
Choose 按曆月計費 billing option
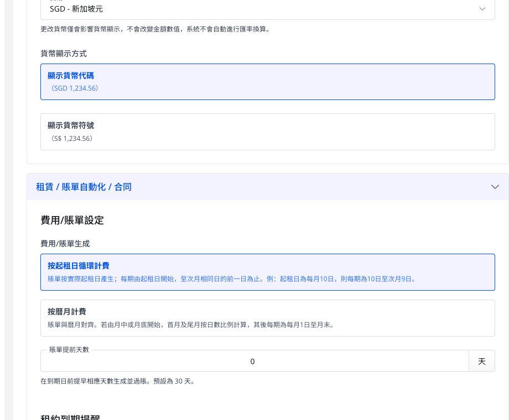tap(267, 318)
